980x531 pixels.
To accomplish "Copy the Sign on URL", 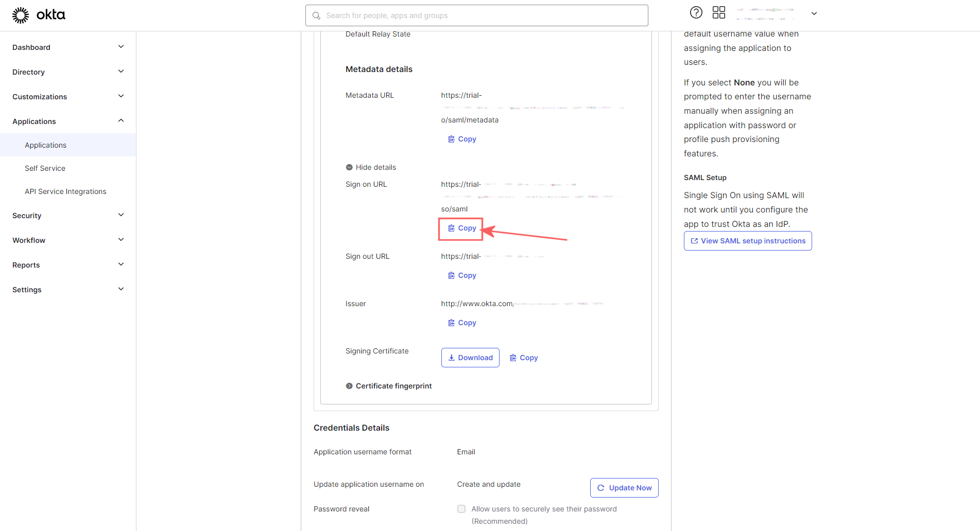I will (x=462, y=228).
